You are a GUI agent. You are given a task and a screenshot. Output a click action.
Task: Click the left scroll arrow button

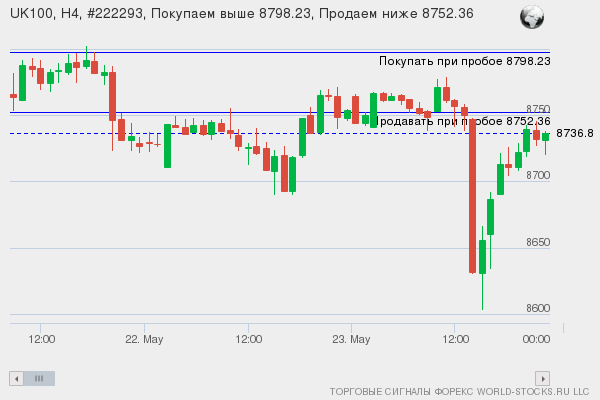point(16,379)
